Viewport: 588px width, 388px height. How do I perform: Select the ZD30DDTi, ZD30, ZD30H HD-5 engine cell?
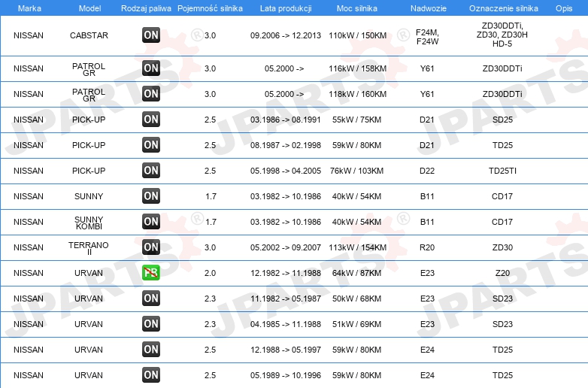tap(502, 35)
